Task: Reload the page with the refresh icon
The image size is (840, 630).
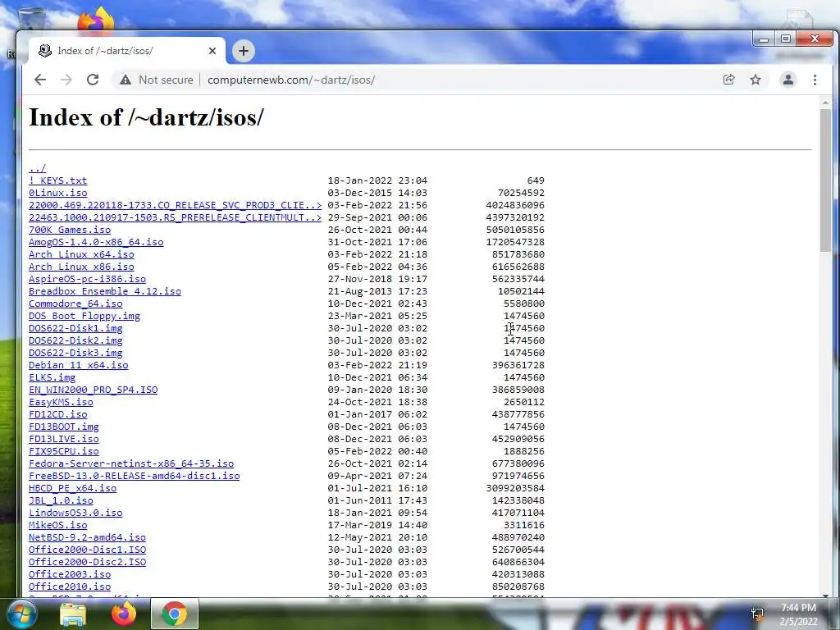Action: (x=93, y=80)
